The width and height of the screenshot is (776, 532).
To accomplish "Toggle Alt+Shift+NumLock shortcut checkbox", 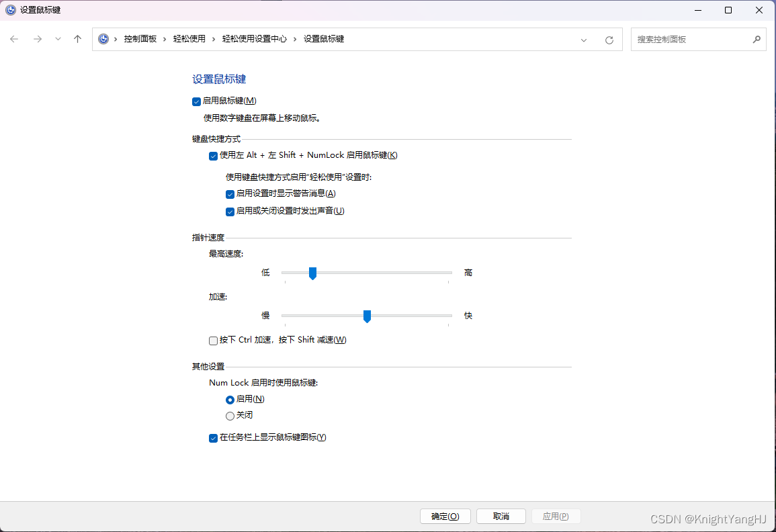I will [x=213, y=156].
